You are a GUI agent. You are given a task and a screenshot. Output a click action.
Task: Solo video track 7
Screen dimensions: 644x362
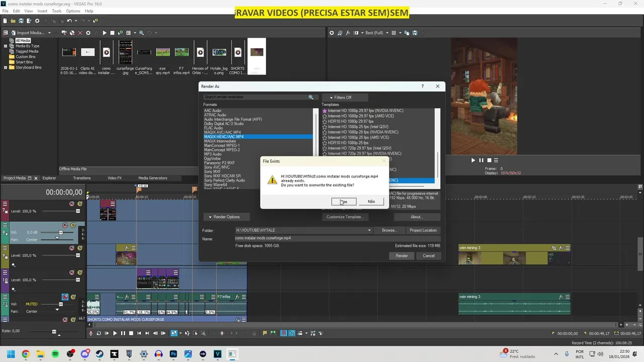point(79,204)
